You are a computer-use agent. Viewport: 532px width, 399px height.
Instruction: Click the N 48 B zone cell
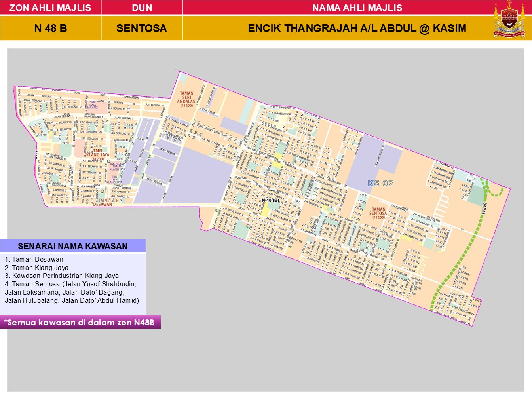pos(50,28)
